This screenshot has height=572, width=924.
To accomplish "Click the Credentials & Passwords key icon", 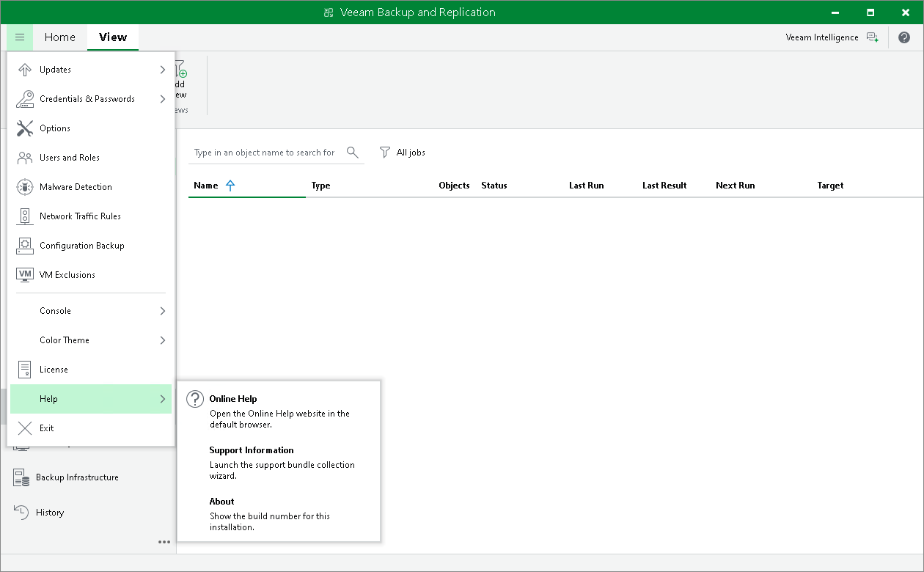I will (25, 99).
